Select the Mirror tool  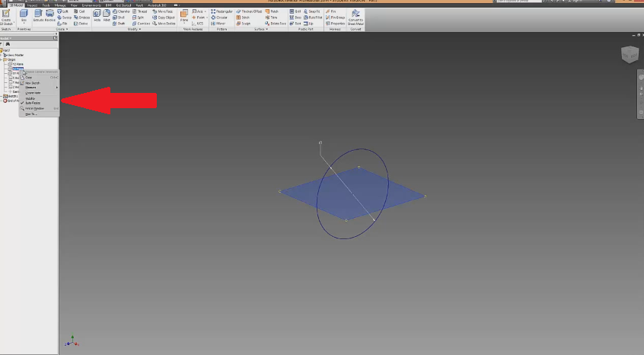[218, 24]
